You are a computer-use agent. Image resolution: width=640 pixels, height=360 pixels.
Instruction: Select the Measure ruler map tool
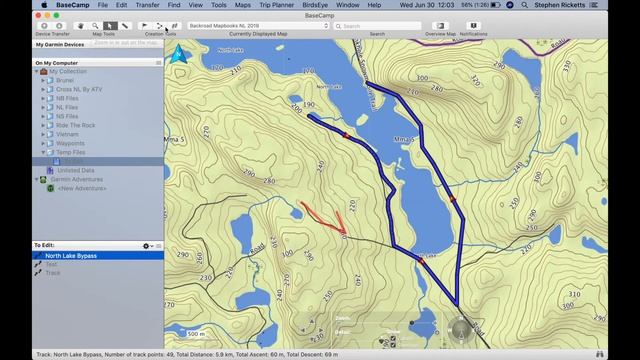[x=125, y=26]
